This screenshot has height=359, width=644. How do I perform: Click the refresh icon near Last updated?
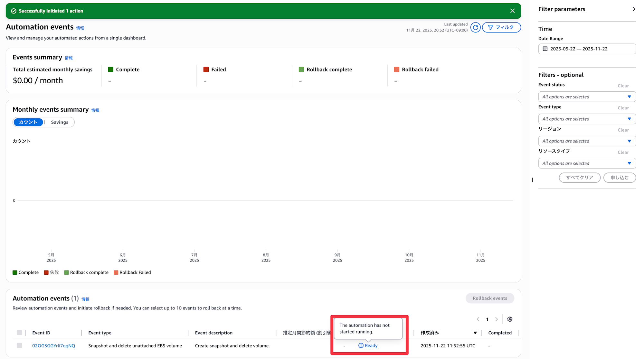(x=475, y=27)
